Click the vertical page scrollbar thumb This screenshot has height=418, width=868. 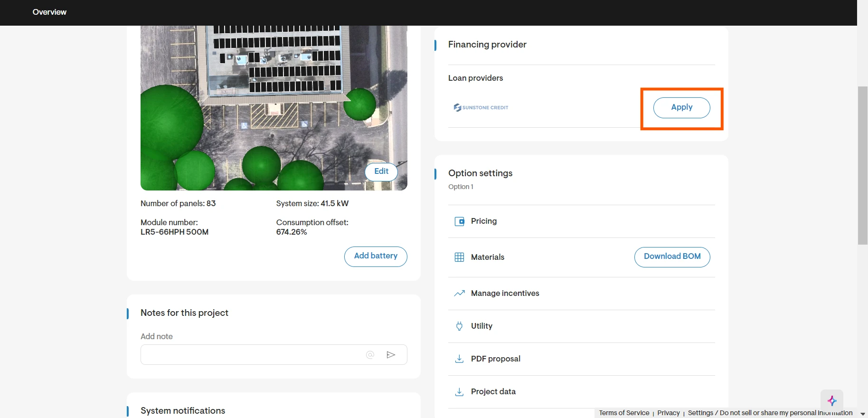click(x=863, y=165)
